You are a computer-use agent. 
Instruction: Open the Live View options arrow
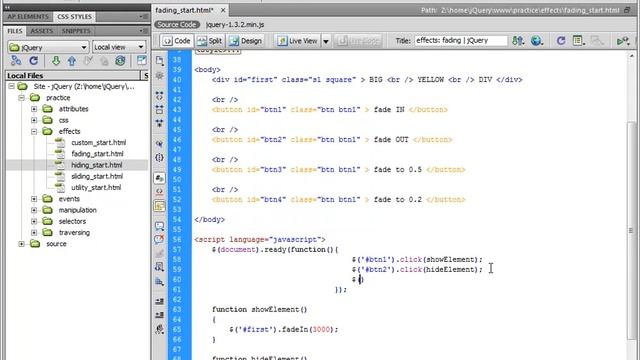point(326,41)
